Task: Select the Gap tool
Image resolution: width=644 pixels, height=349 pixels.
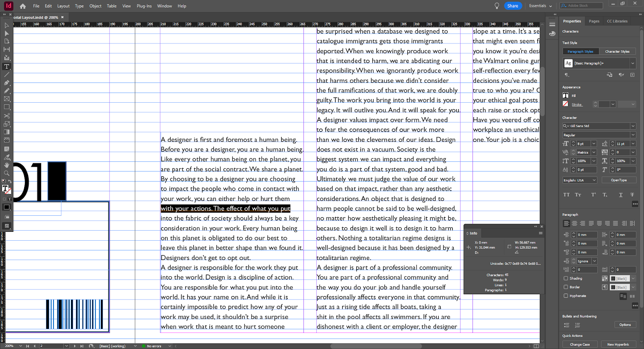Action: coord(6,49)
